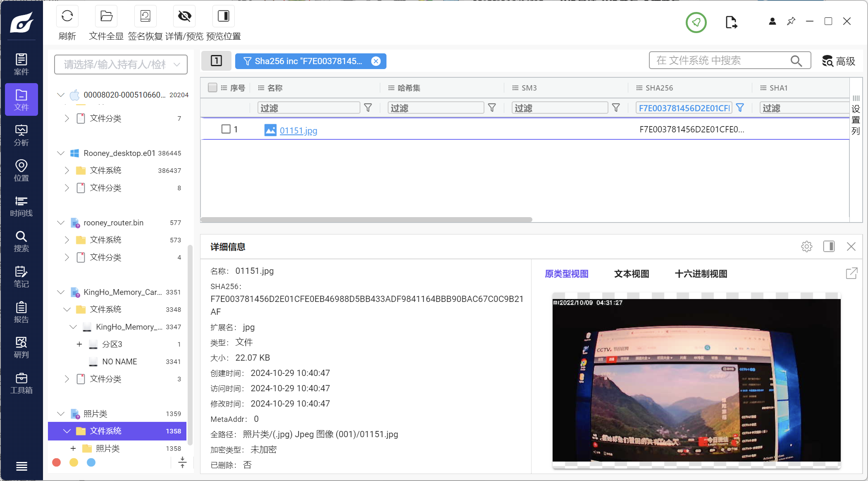The width and height of the screenshot is (868, 481).
Task: Switch to 文本视图 tab
Action: [631, 274]
